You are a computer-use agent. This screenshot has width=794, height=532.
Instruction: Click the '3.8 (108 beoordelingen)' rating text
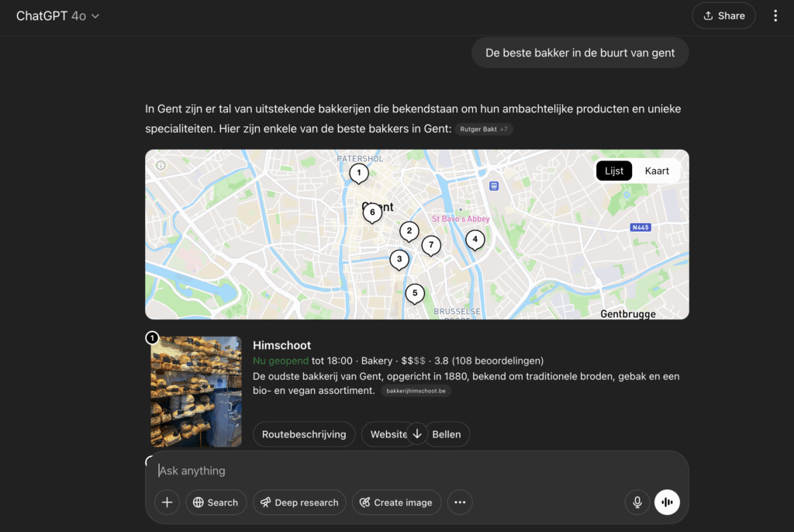pos(488,361)
